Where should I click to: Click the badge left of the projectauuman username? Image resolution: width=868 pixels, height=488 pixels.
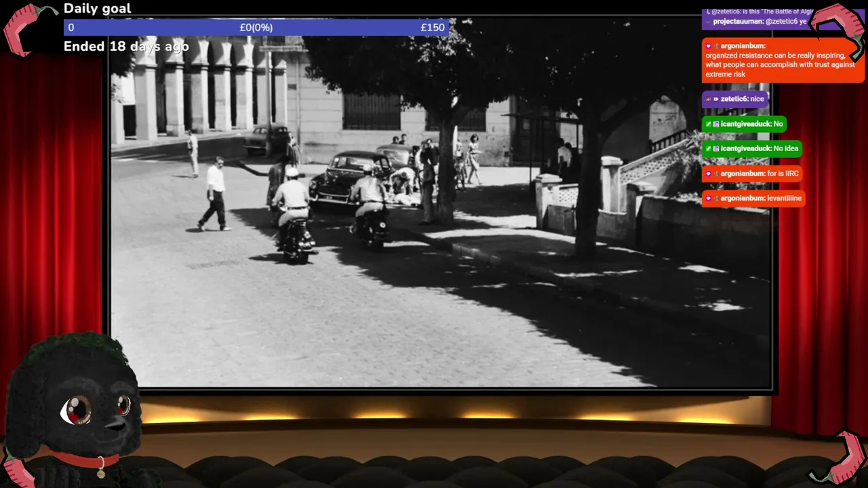click(x=708, y=22)
